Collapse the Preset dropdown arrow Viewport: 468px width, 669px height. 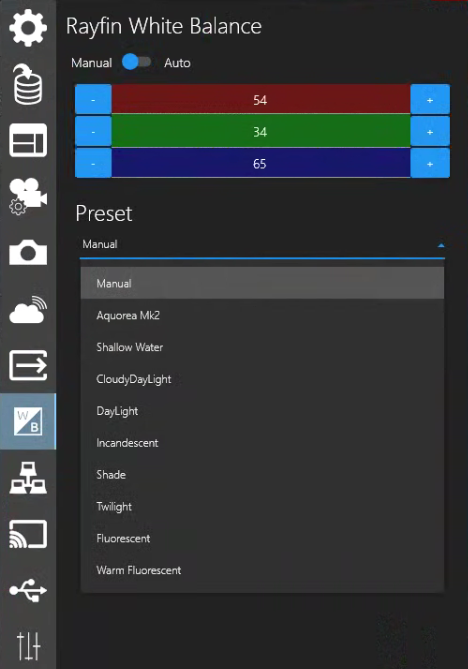[441, 245]
